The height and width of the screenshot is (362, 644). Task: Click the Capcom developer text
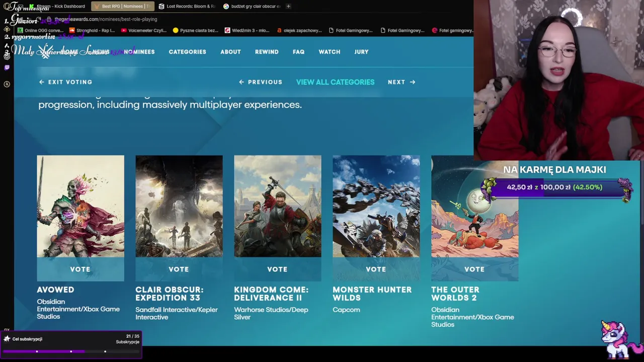[x=346, y=310]
